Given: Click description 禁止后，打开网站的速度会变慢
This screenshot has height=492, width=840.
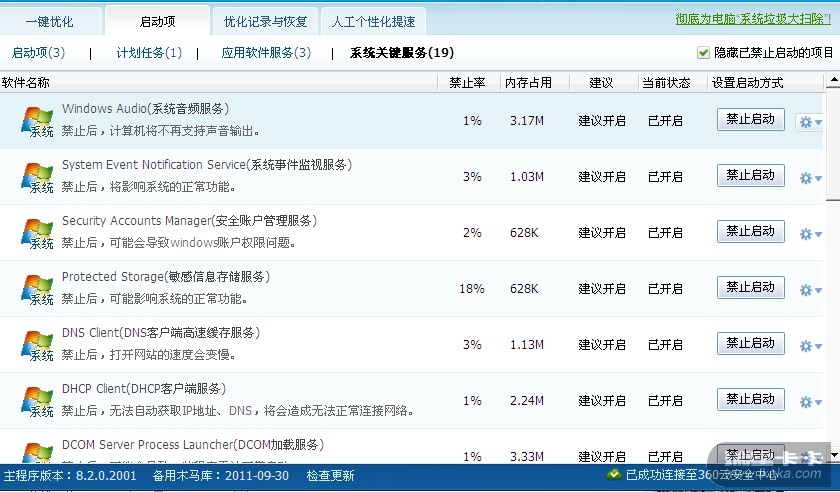Looking at the screenshot, I should point(148,355).
